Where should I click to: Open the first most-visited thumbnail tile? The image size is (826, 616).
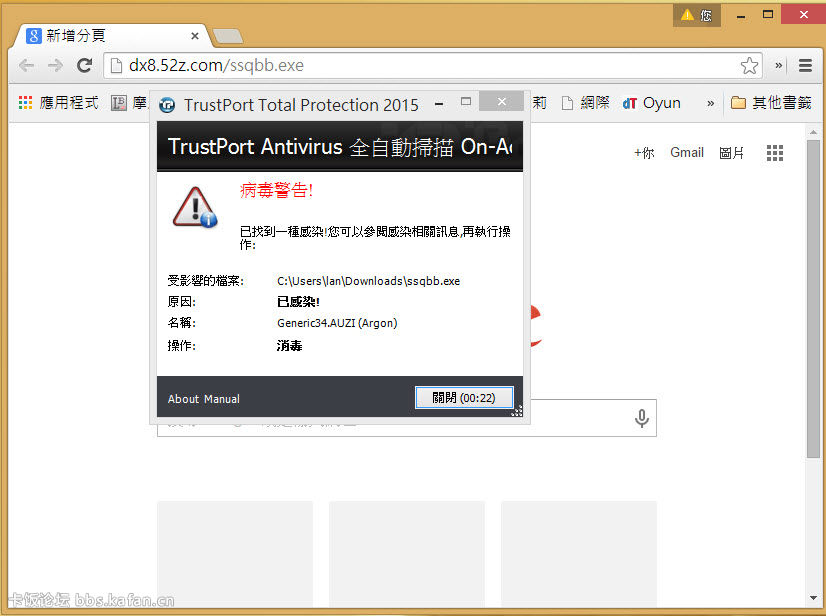click(x=235, y=553)
